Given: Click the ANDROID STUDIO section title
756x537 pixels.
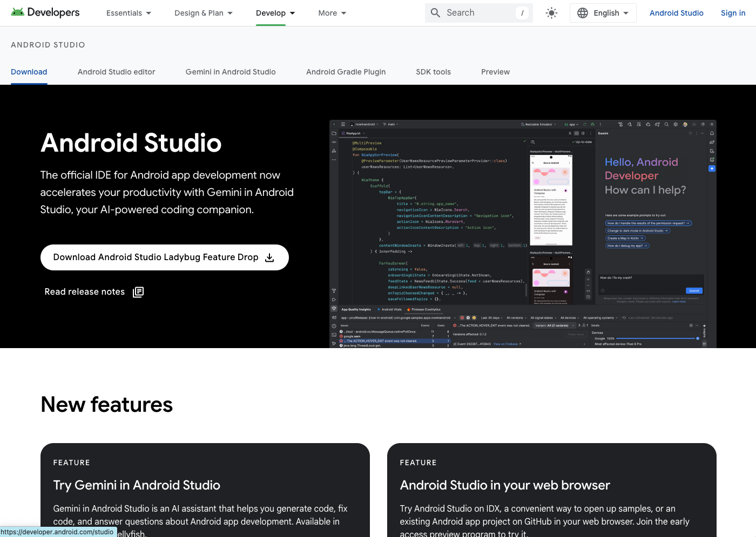Looking at the screenshot, I should 48,45.
